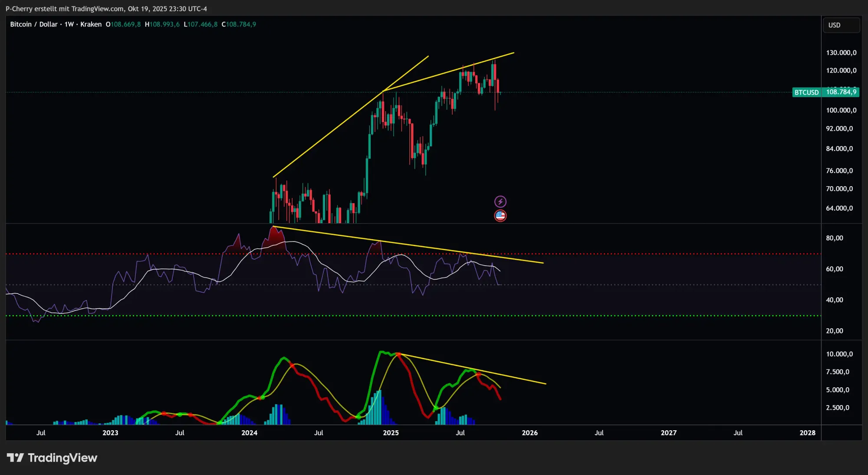The image size is (868, 475).
Task: Click the TradingView.com attribution text in header
Action: (97, 9)
